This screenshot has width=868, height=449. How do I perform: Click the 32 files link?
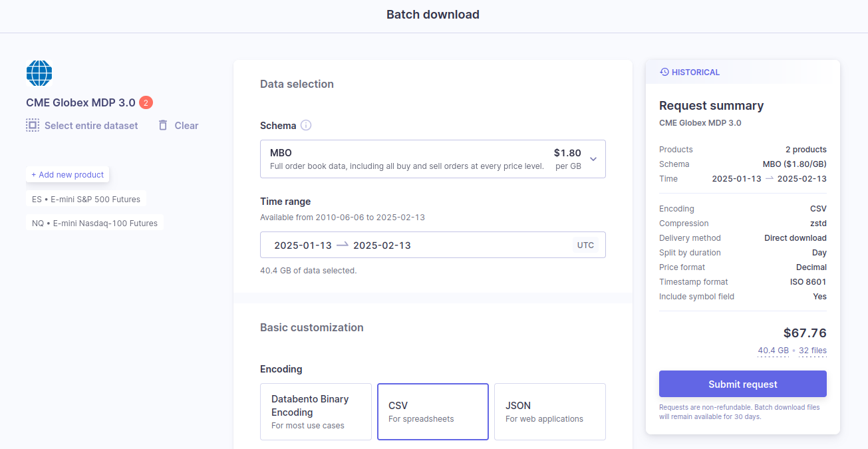click(813, 351)
